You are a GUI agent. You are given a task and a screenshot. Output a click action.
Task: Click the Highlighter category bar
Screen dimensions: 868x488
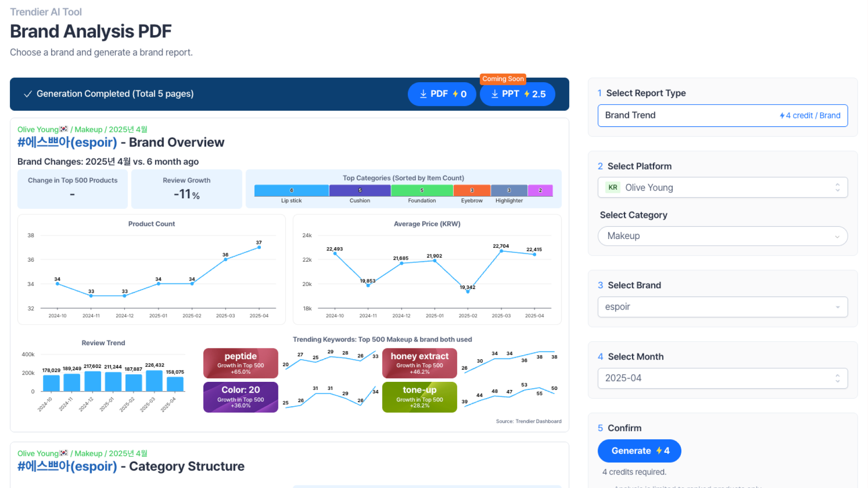click(509, 191)
